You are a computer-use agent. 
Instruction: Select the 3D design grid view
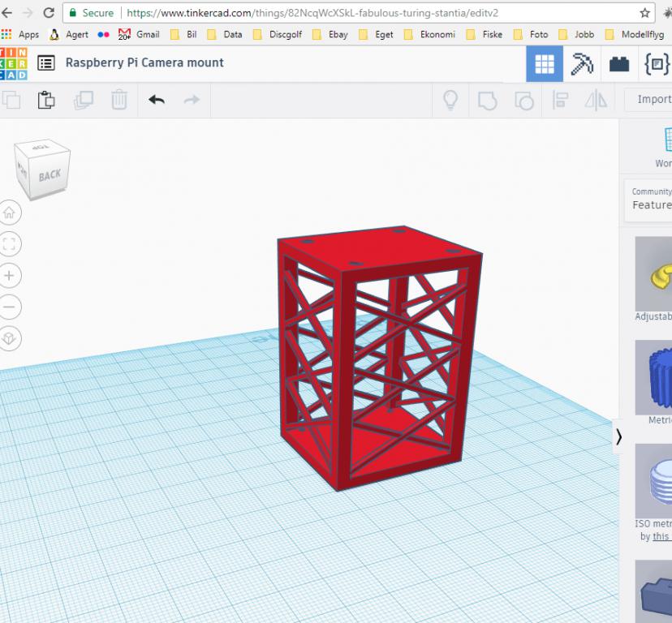[x=545, y=64]
